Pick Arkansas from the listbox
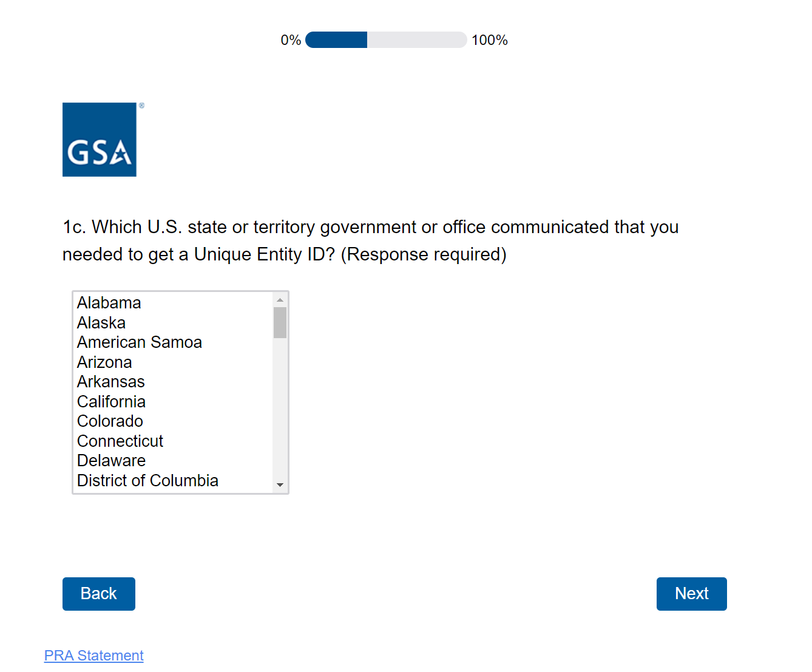 pyautogui.click(x=111, y=382)
